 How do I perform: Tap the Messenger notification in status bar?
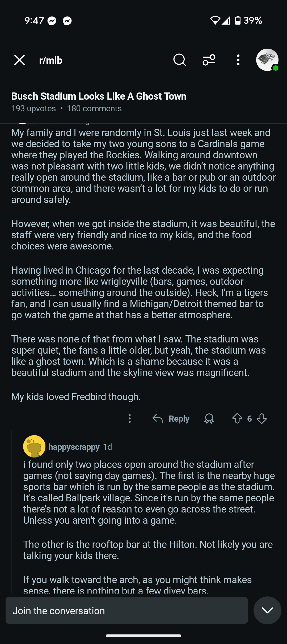(x=52, y=21)
